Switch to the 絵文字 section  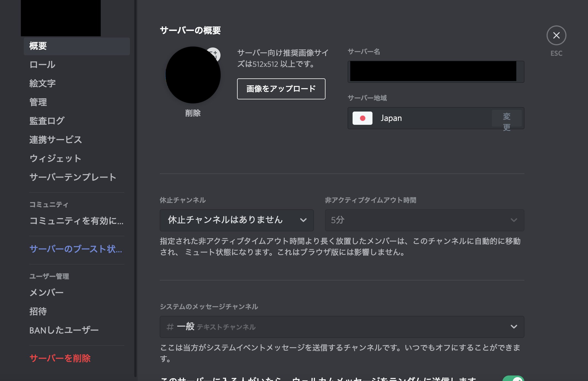[43, 83]
